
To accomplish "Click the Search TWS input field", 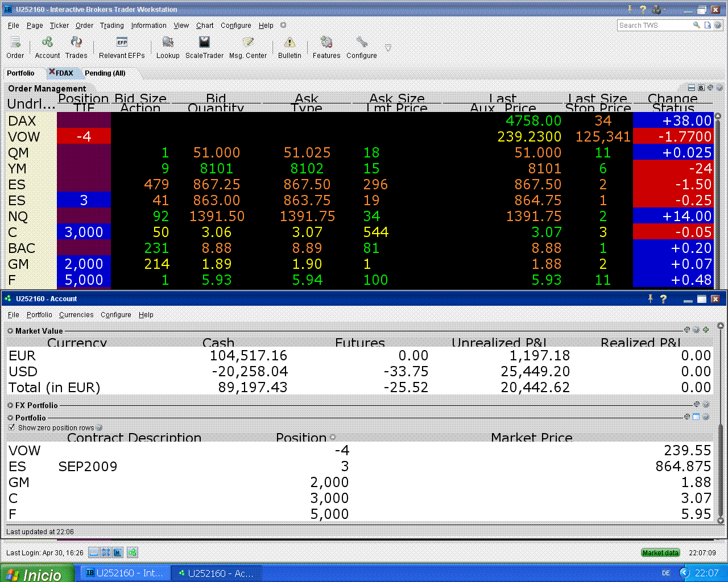I will coord(653,26).
